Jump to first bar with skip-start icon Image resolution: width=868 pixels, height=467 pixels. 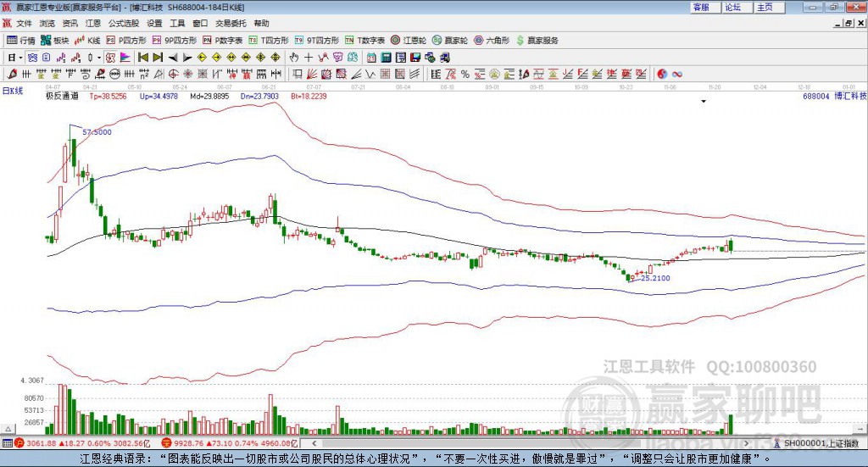coord(142,57)
